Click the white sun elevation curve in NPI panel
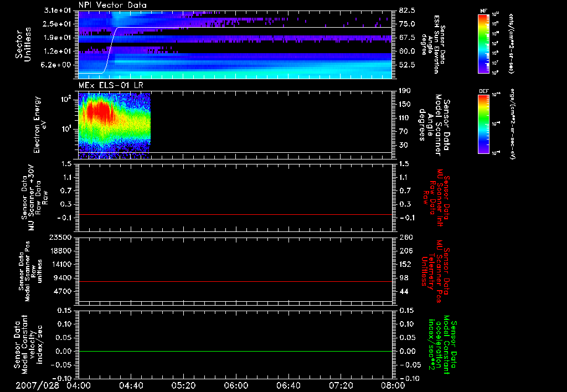Screen dimensions: 567x392 [253, 28]
